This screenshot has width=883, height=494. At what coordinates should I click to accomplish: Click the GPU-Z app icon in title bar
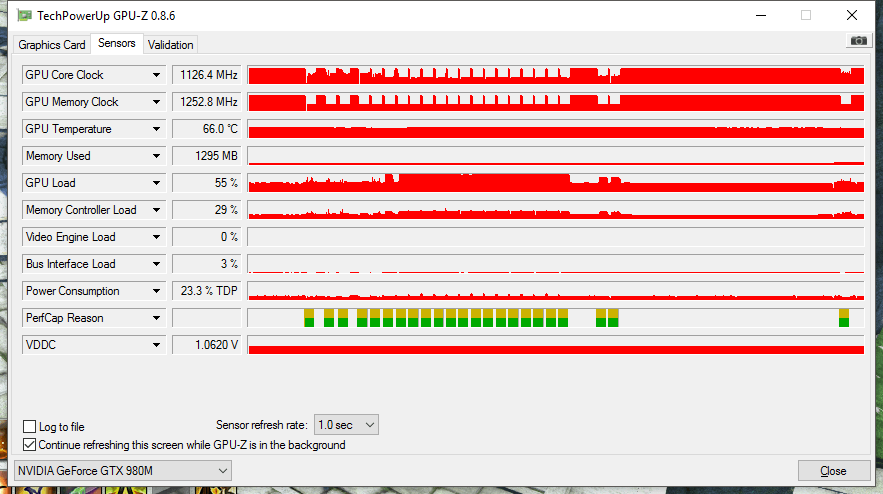pyautogui.click(x=24, y=15)
